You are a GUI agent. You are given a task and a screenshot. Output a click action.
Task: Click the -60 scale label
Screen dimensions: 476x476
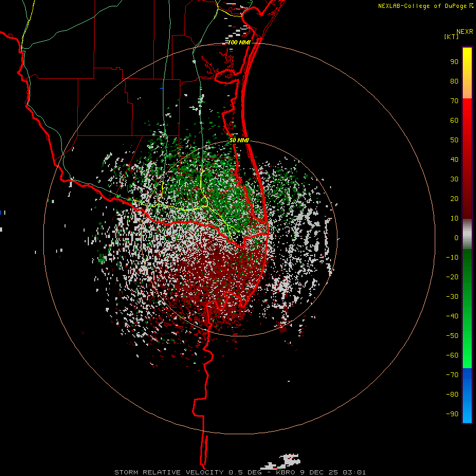point(452,355)
